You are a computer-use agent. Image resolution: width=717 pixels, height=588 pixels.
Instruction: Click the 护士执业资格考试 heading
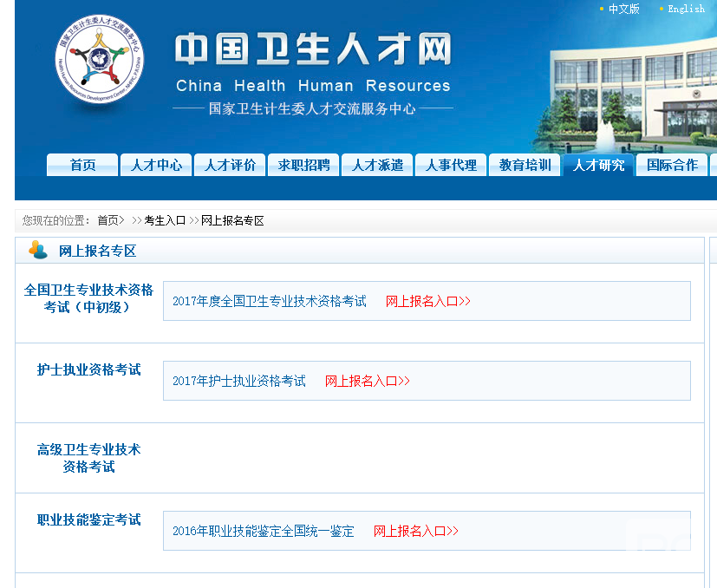[88, 369]
